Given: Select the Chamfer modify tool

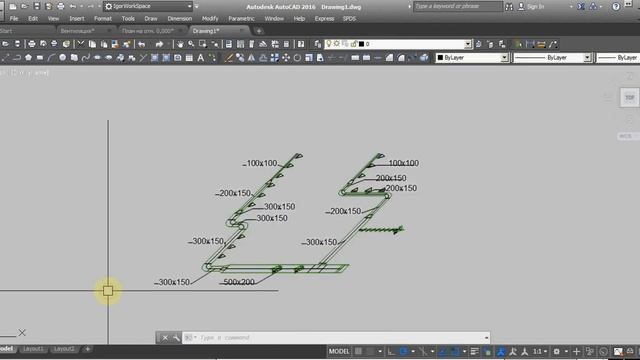Looking at the screenshot, I should (x=389, y=58).
